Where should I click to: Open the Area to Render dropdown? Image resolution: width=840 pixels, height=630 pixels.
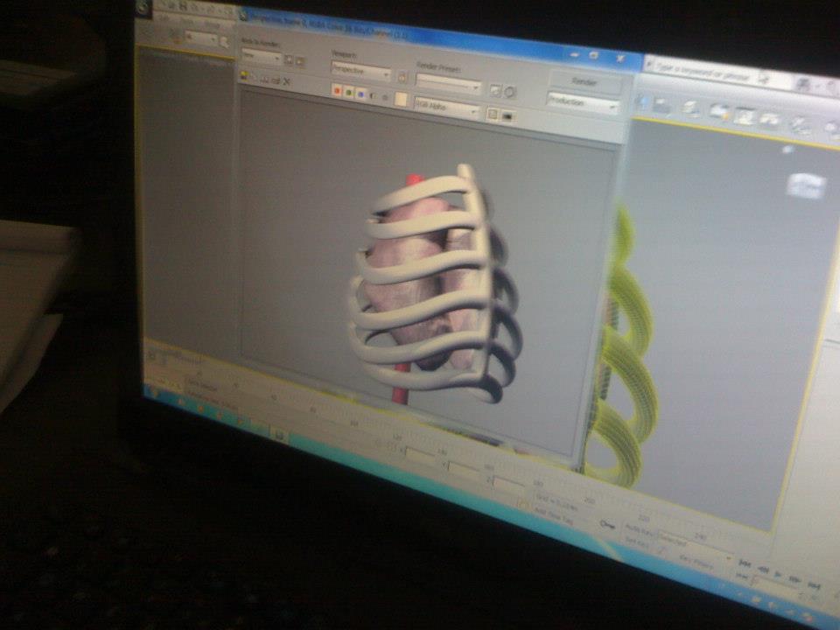[x=261, y=58]
